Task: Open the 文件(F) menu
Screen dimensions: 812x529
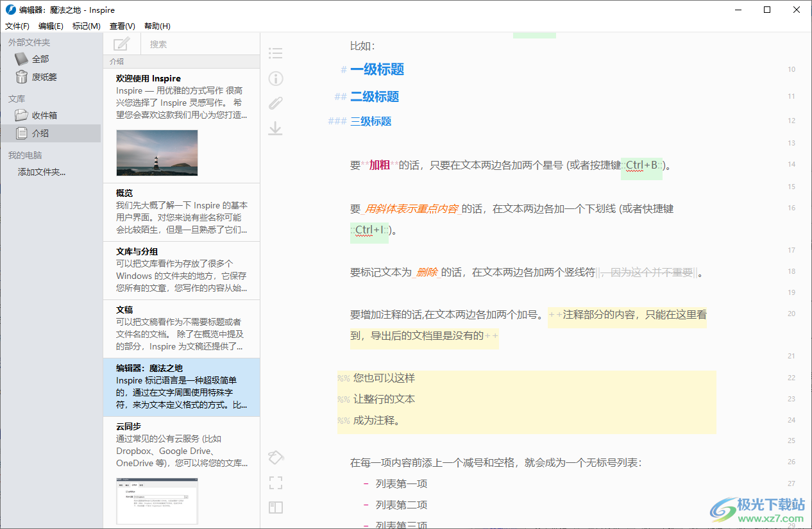Action: pyautogui.click(x=17, y=26)
